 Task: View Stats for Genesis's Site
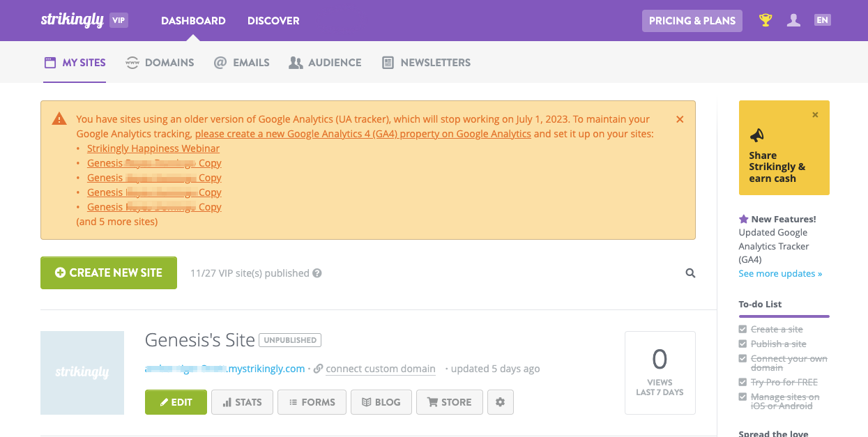click(242, 402)
